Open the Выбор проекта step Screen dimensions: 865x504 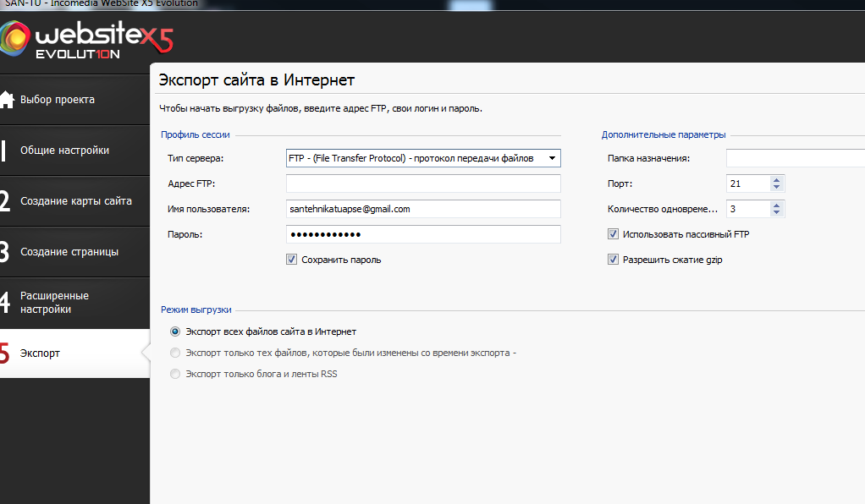74,100
